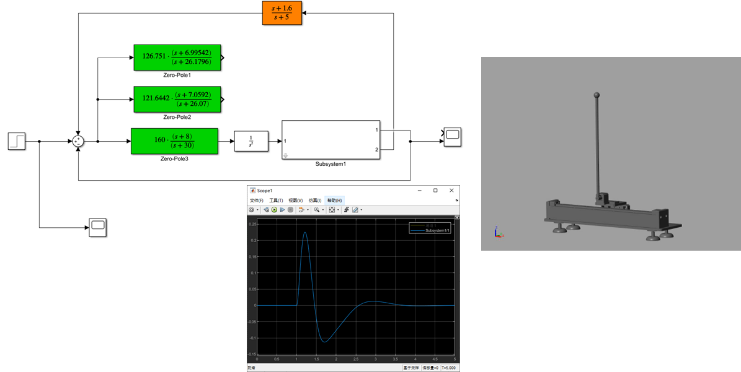Select the orange s+1.6 over s+5 block
The height and width of the screenshot is (372, 741).
(x=282, y=13)
